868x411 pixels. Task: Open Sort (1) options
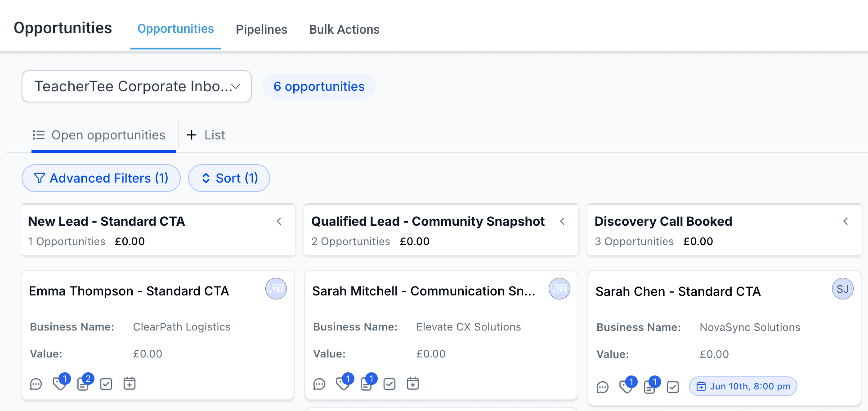[x=229, y=178]
